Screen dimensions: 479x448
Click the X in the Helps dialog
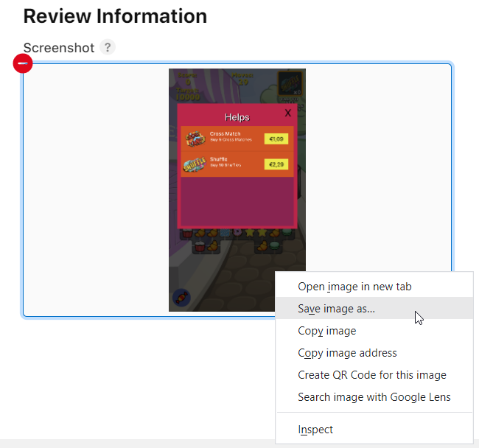tap(287, 113)
